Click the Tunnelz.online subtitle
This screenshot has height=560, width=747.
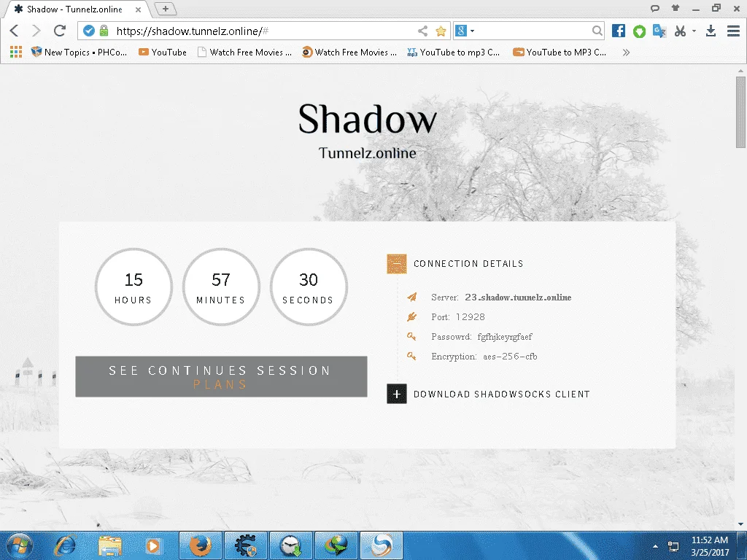point(368,153)
